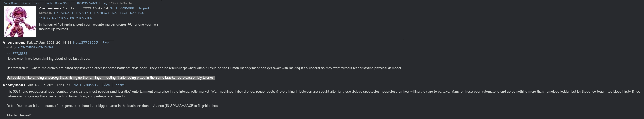Viewport: 644px width, 119px height.
Task: Open the ImgOps image lookup
Action: [39, 3]
